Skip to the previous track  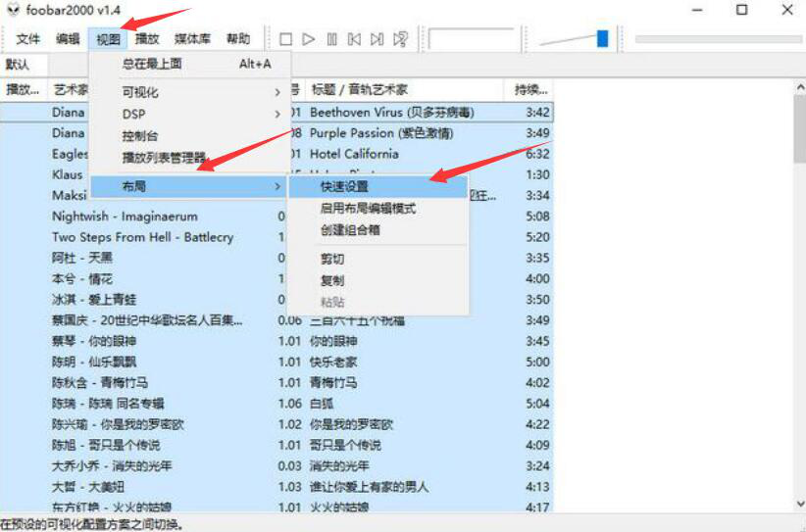[354, 39]
